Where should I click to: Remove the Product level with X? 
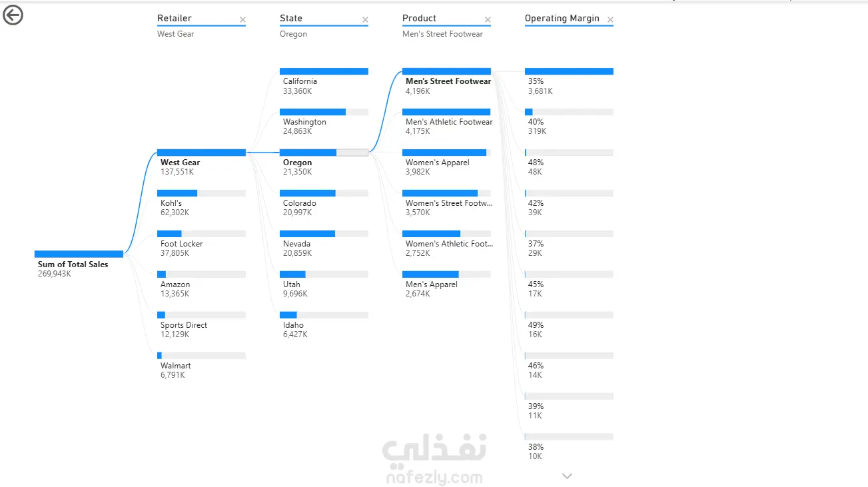pos(488,20)
